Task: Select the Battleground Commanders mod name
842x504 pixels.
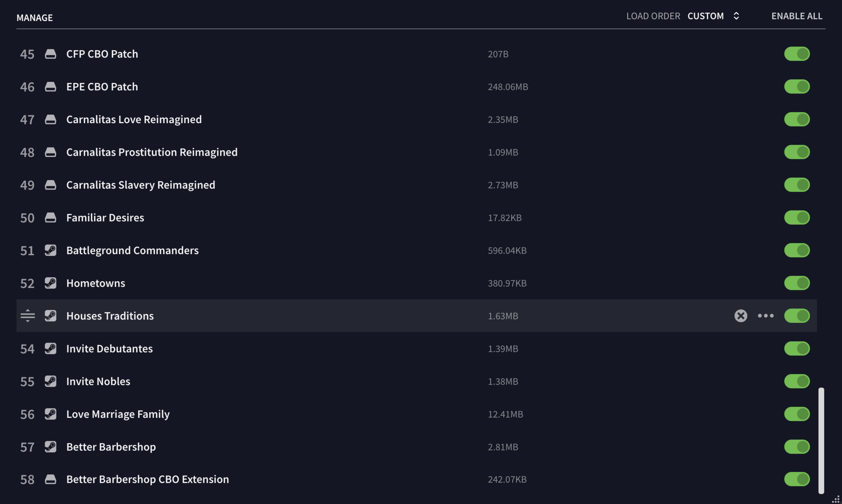Action: coord(132,250)
